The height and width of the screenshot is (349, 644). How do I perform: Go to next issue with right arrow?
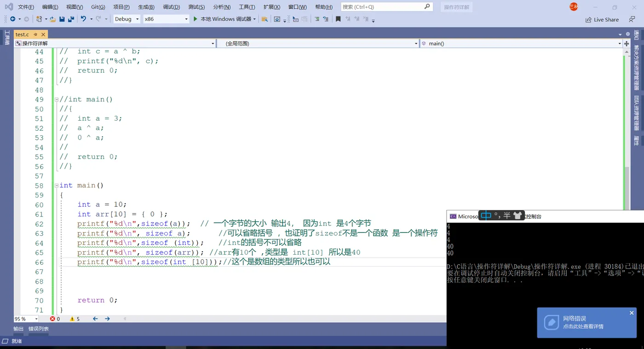(x=107, y=319)
